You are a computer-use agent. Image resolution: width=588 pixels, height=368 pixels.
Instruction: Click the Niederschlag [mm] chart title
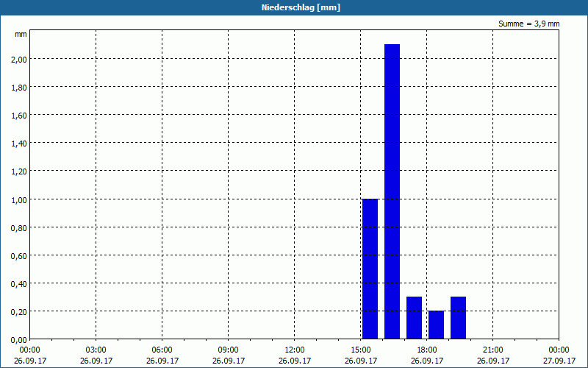pos(301,7)
